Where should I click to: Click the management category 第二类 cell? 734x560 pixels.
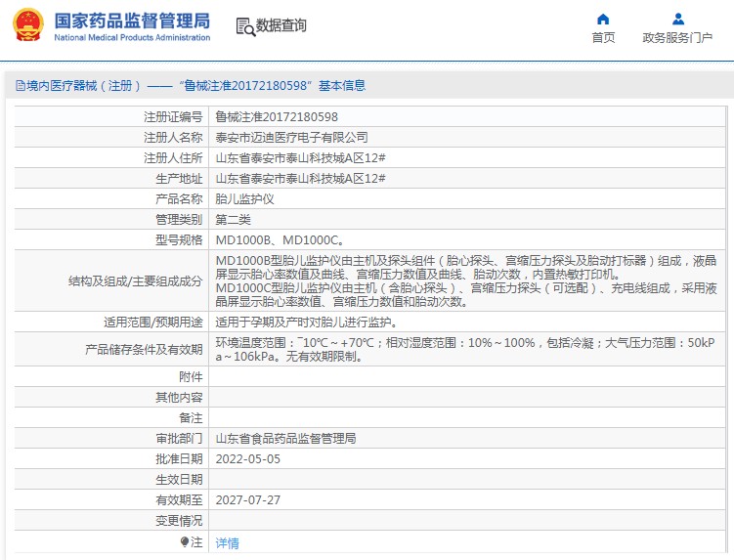coord(234,219)
